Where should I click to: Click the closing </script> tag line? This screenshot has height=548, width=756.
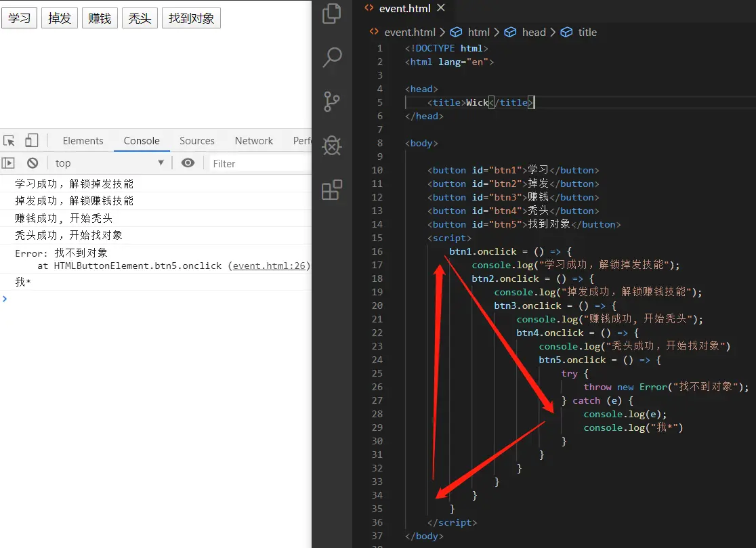click(x=452, y=522)
